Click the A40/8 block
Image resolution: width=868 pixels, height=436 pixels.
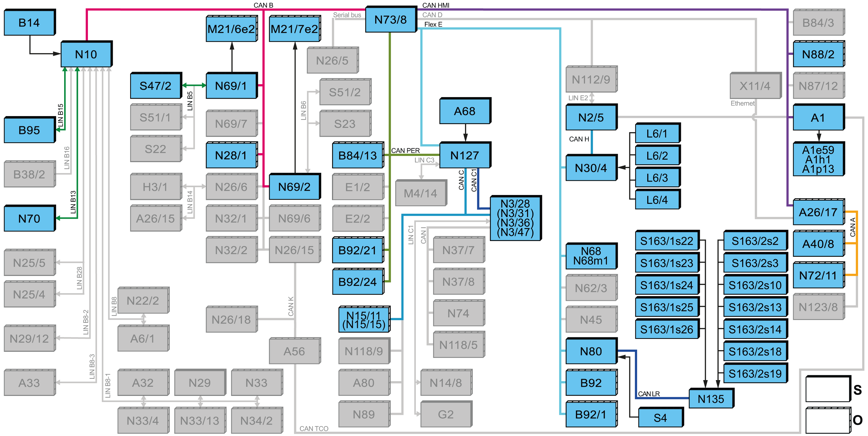pos(819,243)
